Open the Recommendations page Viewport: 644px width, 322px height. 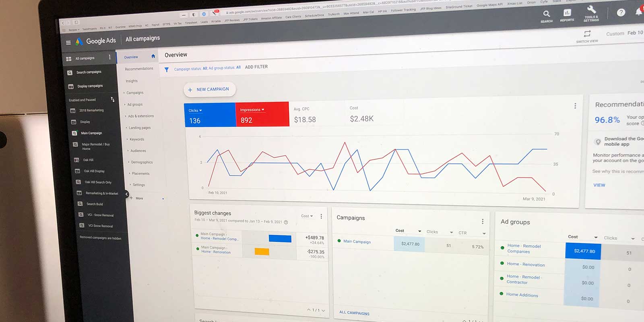[139, 69]
